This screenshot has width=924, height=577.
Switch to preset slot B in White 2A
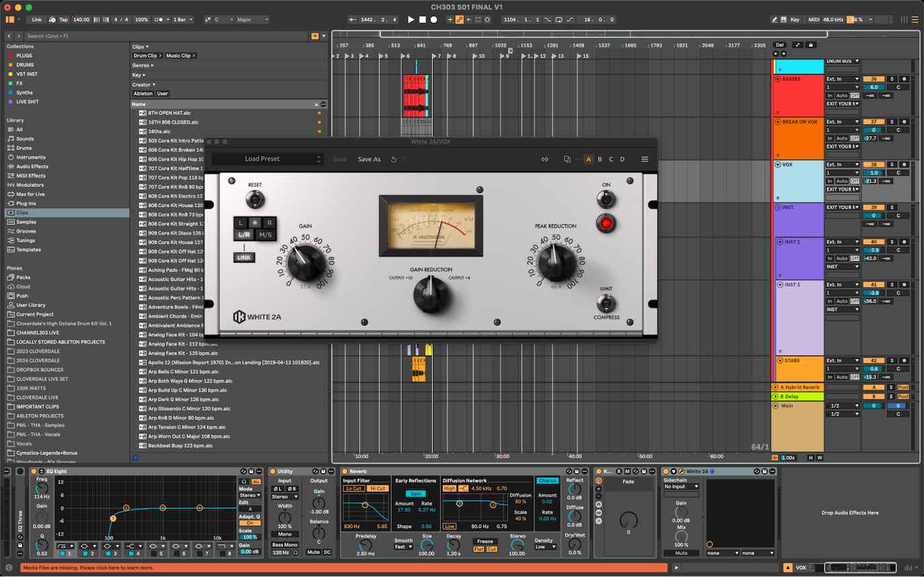click(599, 160)
